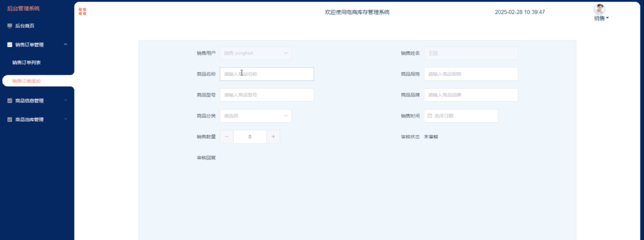Image resolution: width=644 pixels, height=240 pixels.
Task: Open the 销售用户 dropdown
Action: click(255, 53)
